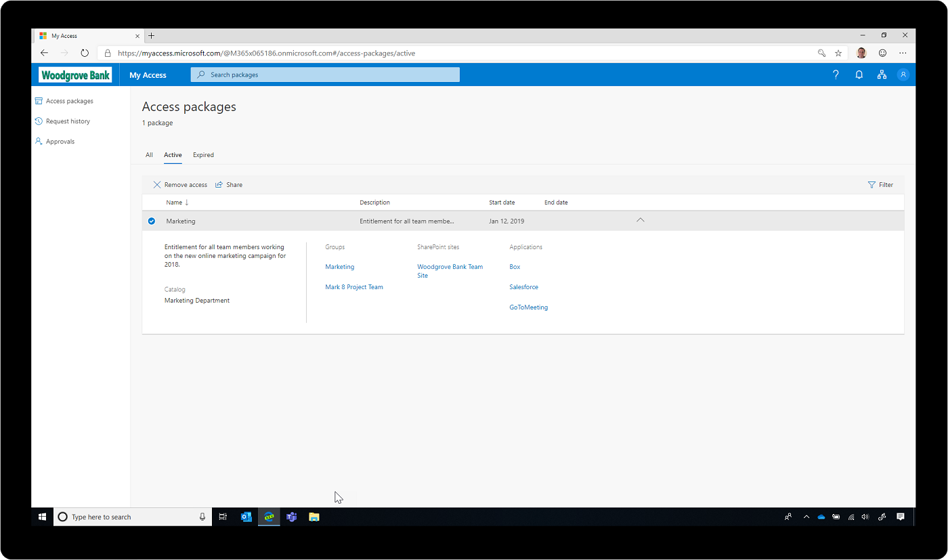Switch to the Expired tab
Image resolution: width=948 pixels, height=560 pixels.
pyautogui.click(x=203, y=155)
